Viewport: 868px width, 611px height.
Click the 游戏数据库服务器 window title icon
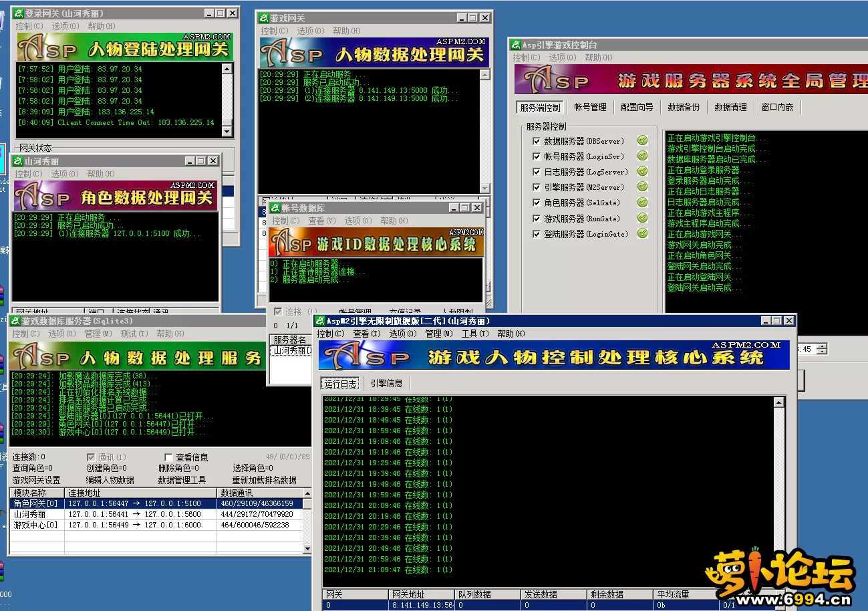pos(15,321)
